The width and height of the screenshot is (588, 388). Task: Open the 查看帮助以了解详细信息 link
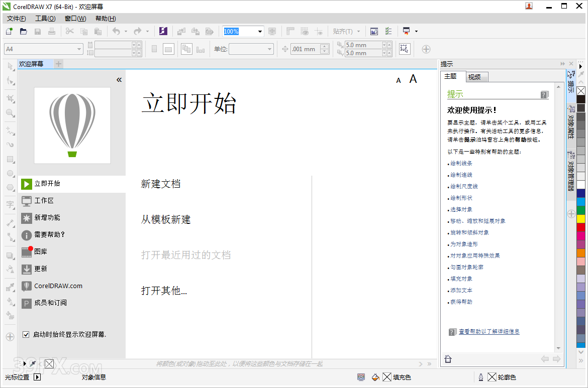[489, 331]
